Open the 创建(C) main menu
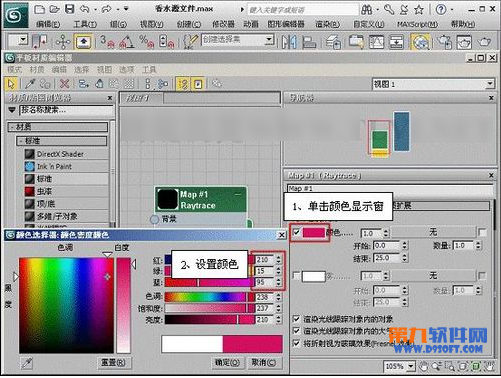Viewport: 501px width, 378px height. (x=189, y=24)
